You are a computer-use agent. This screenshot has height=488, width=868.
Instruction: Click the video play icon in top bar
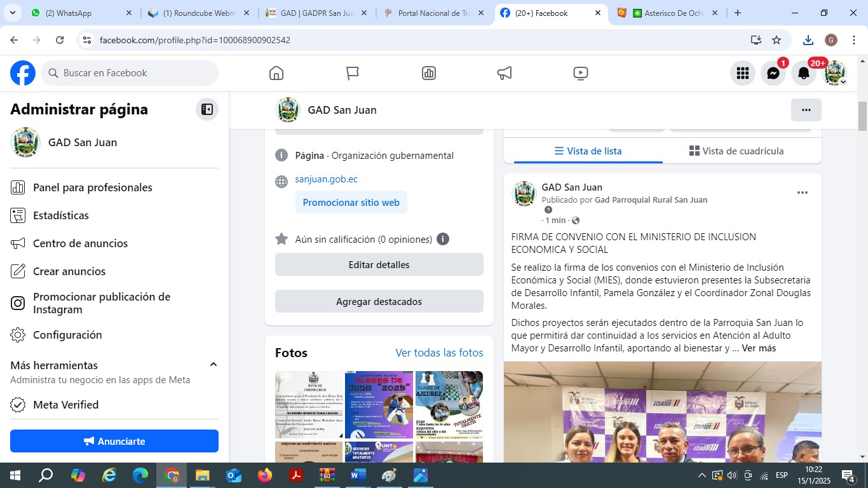(580, 73)
